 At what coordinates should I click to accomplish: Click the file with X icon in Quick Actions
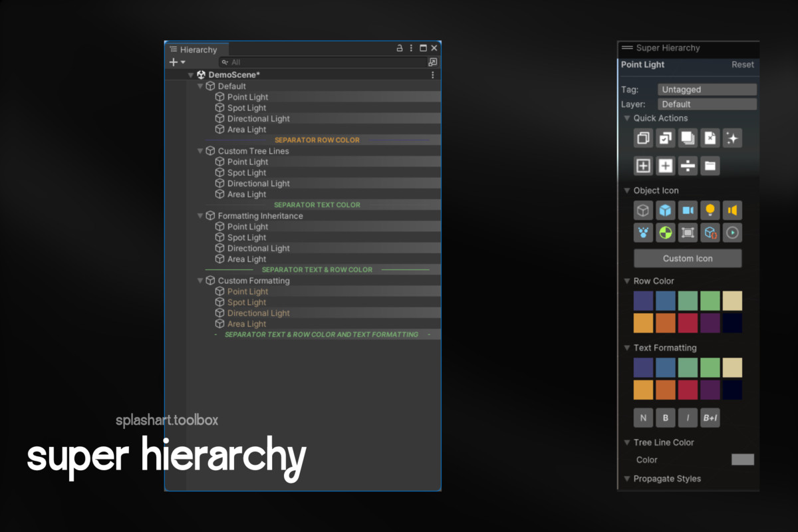click(x=710, y=138)
